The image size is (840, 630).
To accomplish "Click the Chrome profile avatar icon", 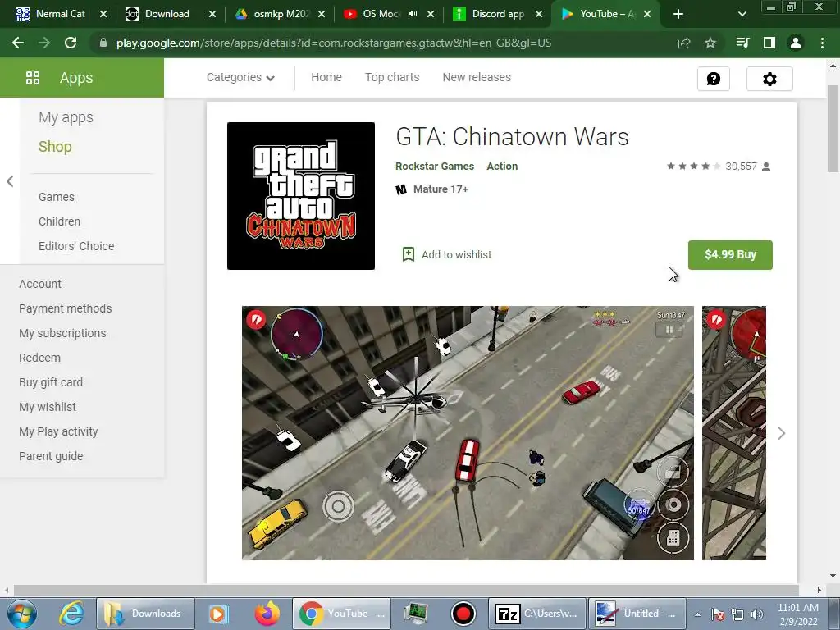I will pos(796,43).
